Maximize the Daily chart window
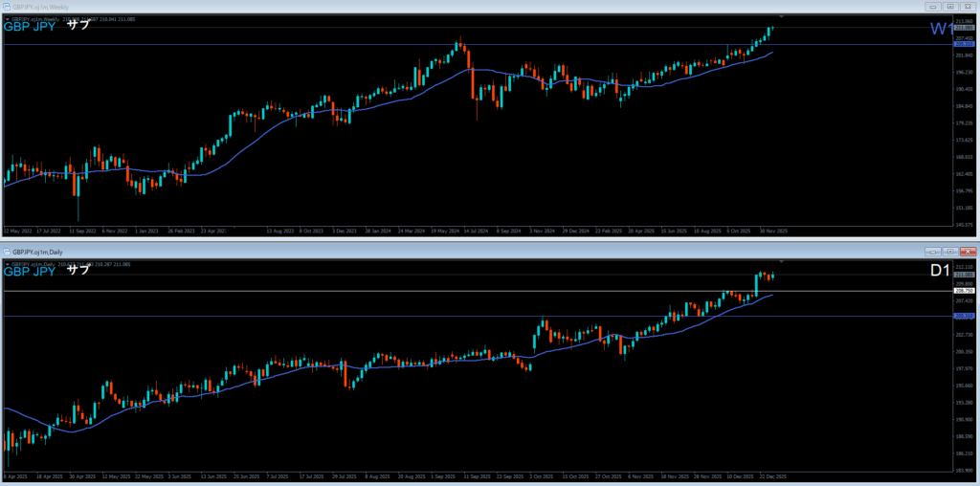Viewport: 980px width, 486px height. pyautogui.click(x=950, y=251)
